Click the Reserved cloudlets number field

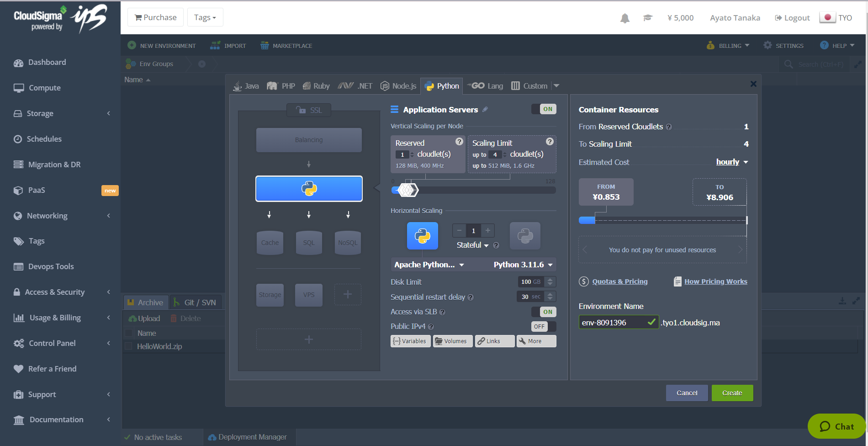tap(402, 155)
